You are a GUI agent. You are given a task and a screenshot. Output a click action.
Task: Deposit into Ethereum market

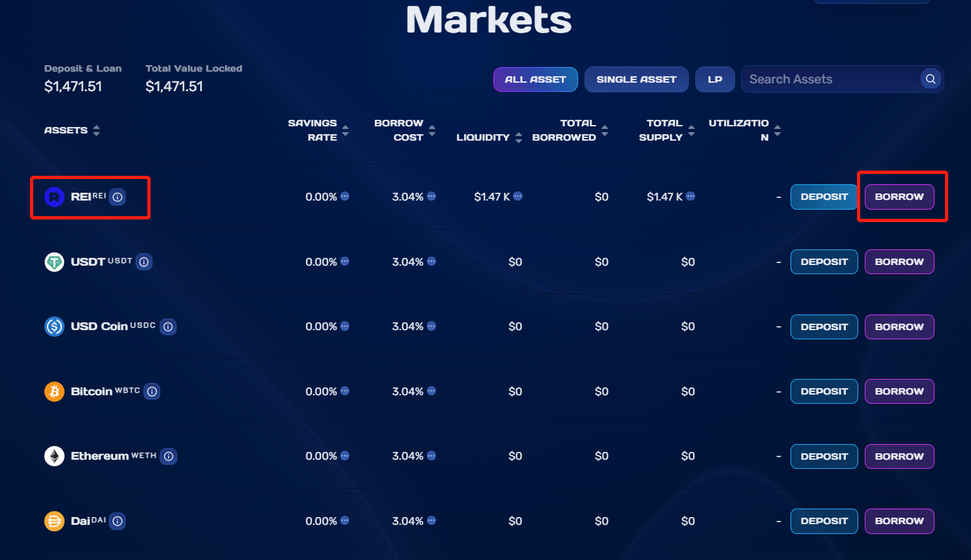click(x=824, y=456)
